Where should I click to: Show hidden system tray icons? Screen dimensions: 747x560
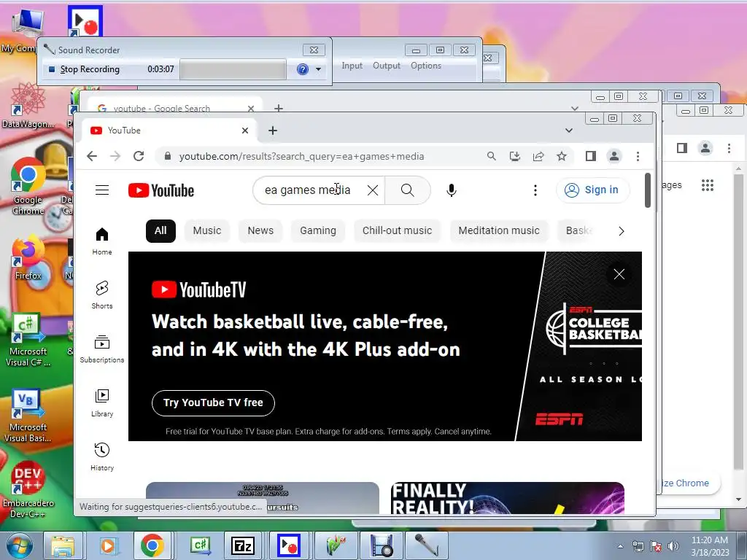pyautogui.click(x=620, y=546)
